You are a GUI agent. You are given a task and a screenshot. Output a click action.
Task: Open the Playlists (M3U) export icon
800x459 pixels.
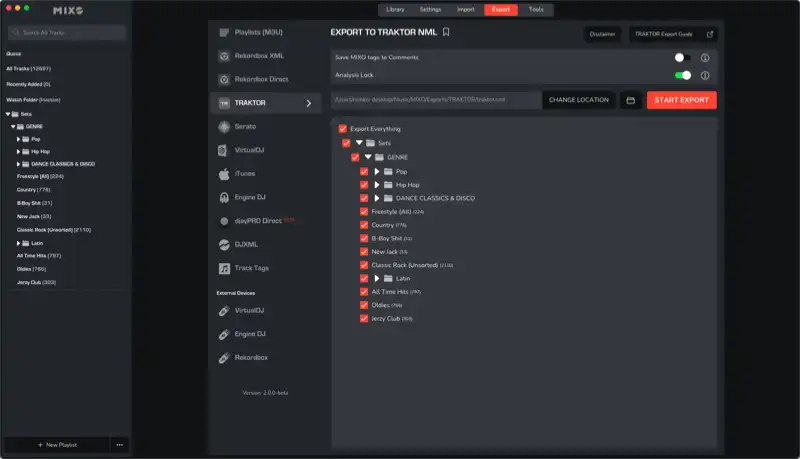click(223, 33)
